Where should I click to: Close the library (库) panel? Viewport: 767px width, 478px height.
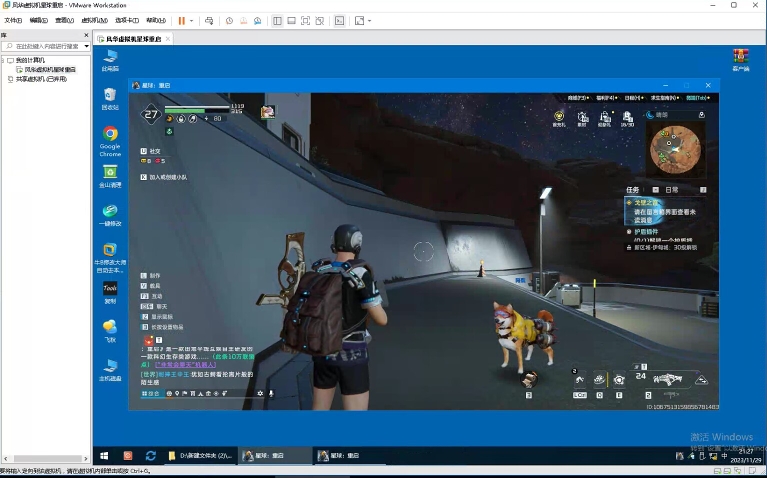[x=86, y=35]
